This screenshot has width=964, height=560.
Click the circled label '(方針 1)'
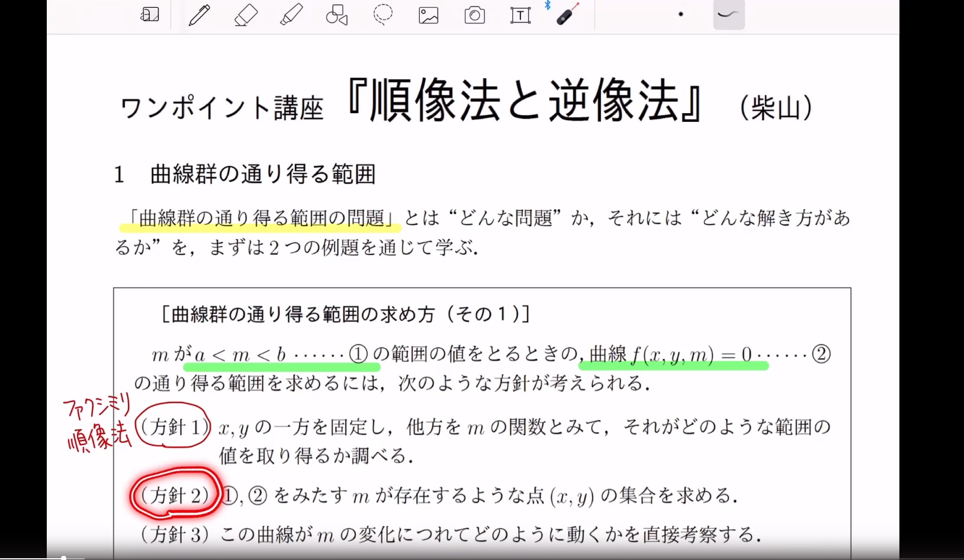pos(173,427)
